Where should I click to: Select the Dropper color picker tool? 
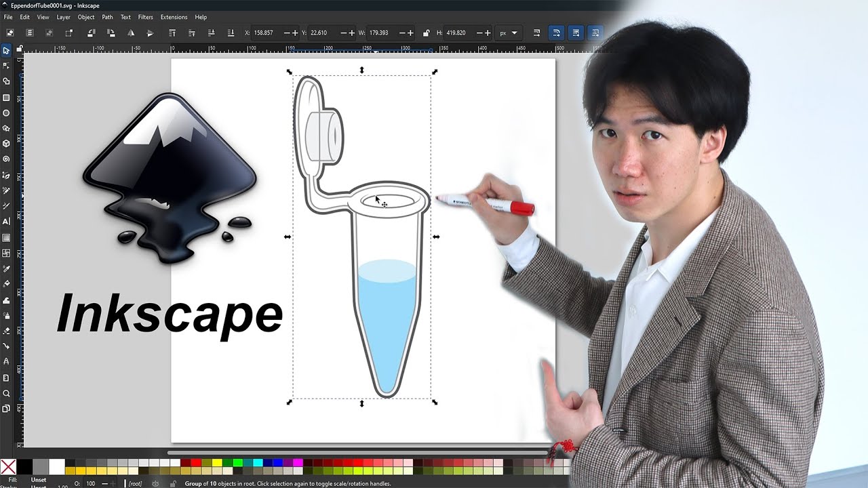[x=6, y=269]
